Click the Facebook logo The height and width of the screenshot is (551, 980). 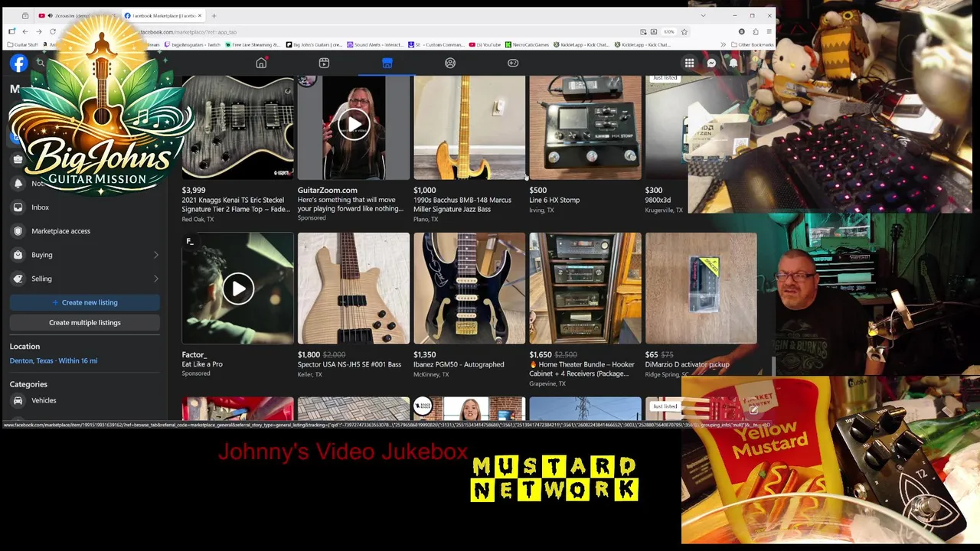pyautogui.click(x=18, y=64)
